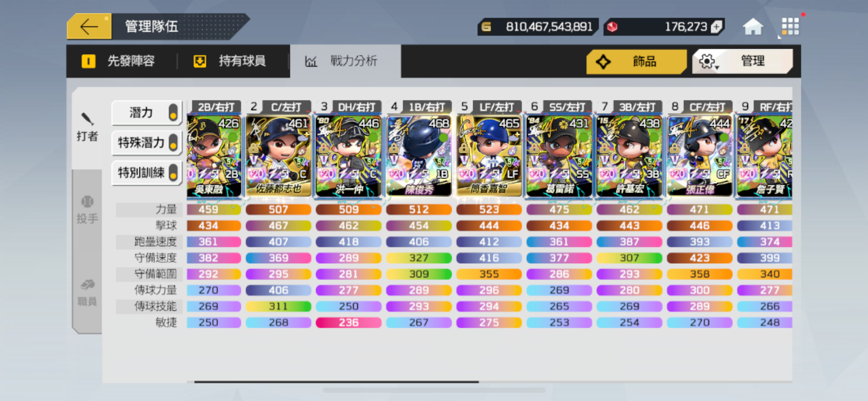Select the 筒香嘉智 LF player card

(x=489, y=156)
